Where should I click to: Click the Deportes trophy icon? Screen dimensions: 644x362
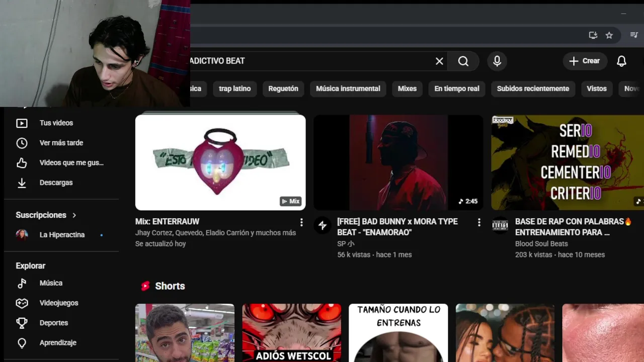(x=22, y=323)
